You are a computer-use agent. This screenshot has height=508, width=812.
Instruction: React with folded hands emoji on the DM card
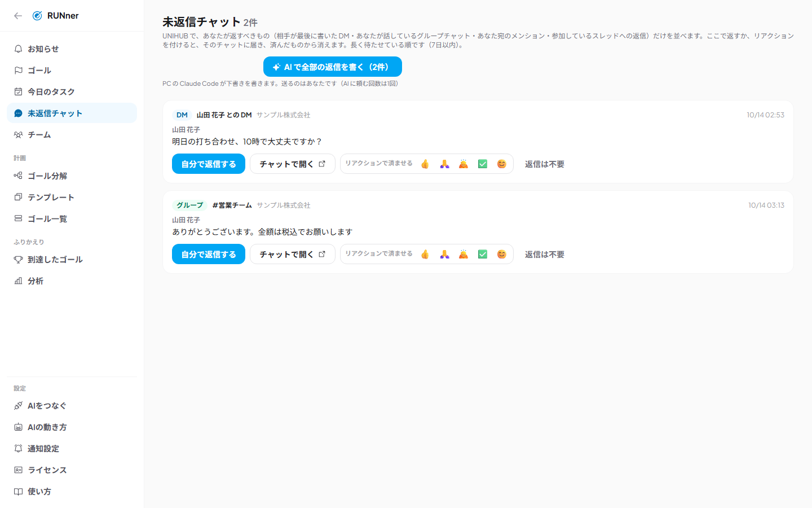click(x=444, y=164)
